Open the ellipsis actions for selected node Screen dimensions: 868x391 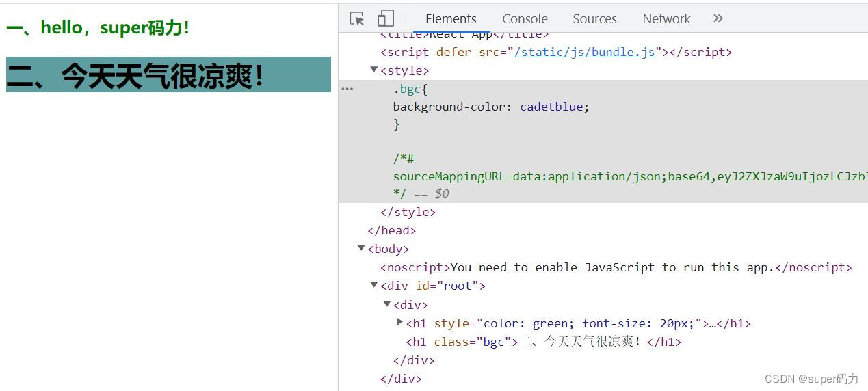pyautogui.click(x=347, y=89)
